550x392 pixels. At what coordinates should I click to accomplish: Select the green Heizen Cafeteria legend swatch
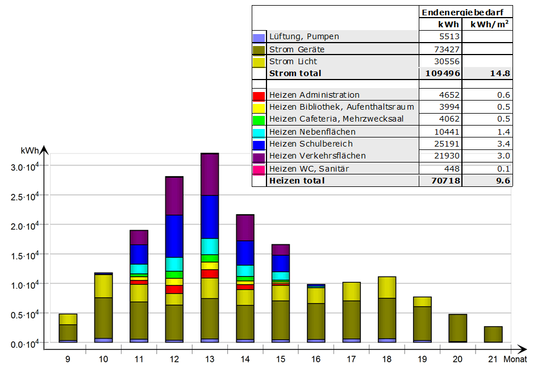pyautogui.click(x=259, y=120)
